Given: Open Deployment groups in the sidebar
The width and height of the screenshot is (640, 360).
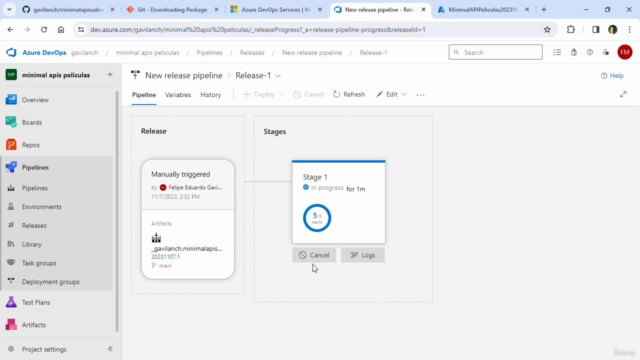Looking at the screenshot, I should 51,282.
